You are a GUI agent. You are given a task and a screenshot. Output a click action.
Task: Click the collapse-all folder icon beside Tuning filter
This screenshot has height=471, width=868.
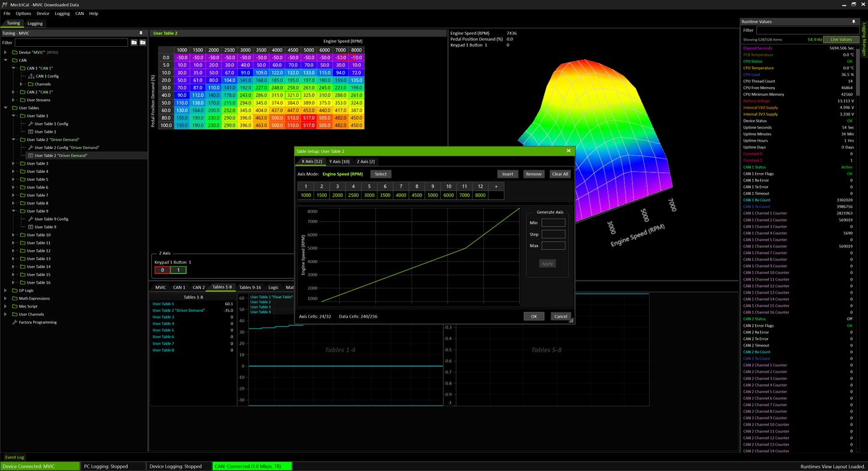click(133, 43)
